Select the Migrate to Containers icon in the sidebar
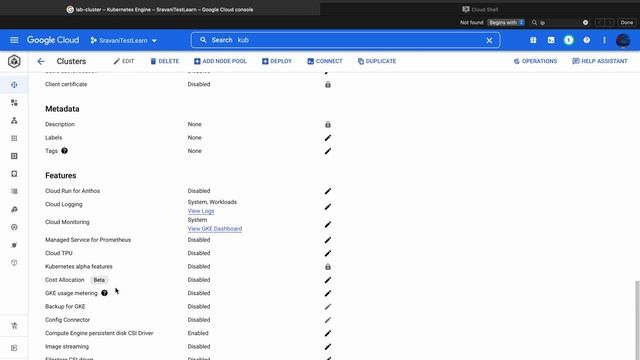Image resolution: width=640 pixels, height=360 pixels. point(14,209)
